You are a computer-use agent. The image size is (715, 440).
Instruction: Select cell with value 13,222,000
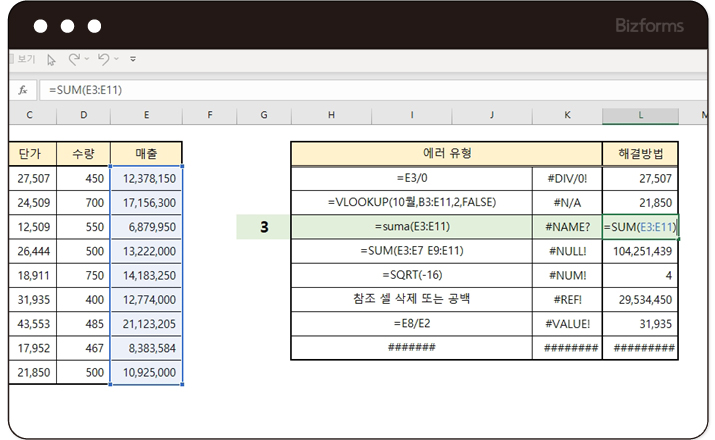pos(146,251)
